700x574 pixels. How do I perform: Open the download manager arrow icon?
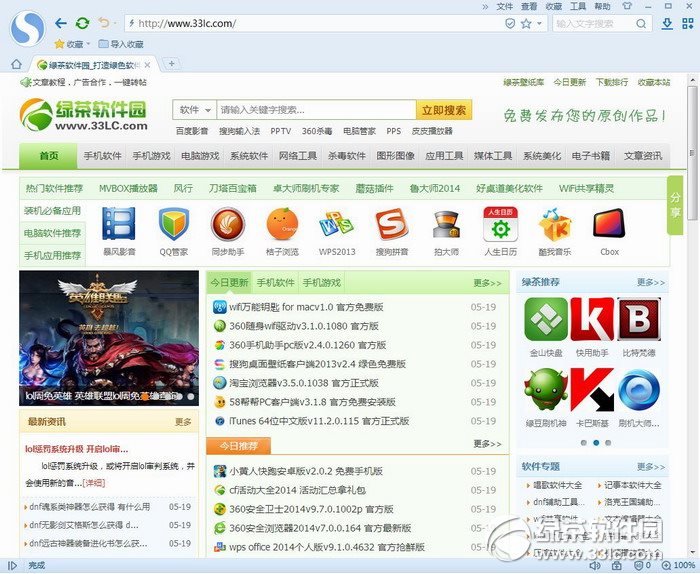tap(667, 24)
